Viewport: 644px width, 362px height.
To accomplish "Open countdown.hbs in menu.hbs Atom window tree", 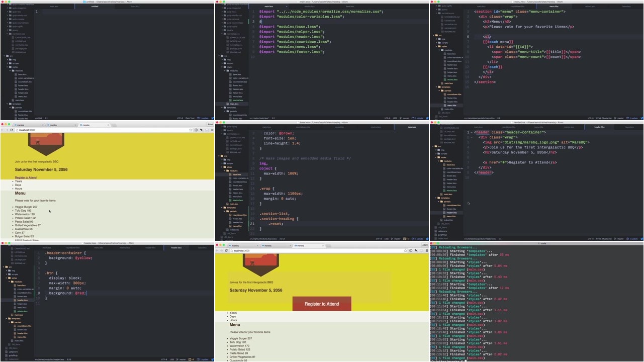I will (x=453, y=94).
